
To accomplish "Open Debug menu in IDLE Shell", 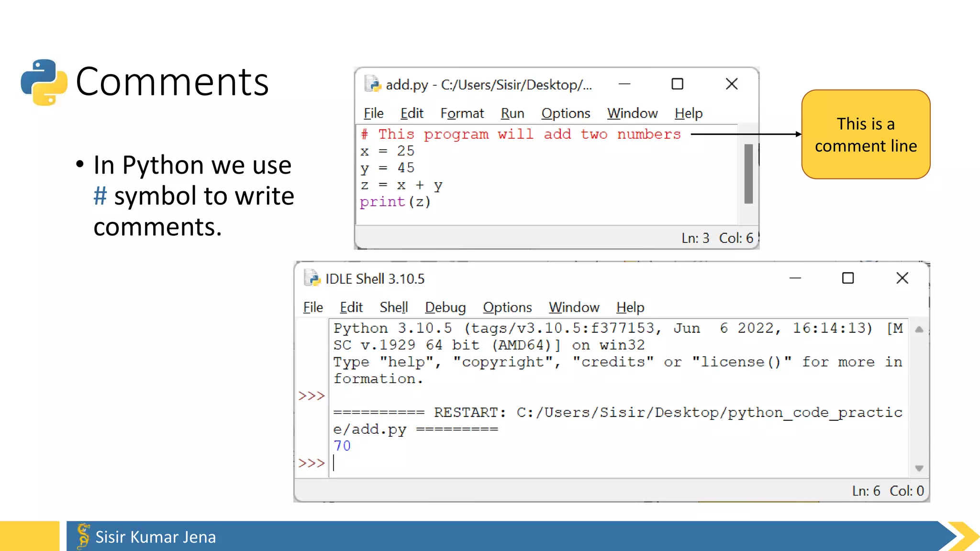I will pos(445,307).
